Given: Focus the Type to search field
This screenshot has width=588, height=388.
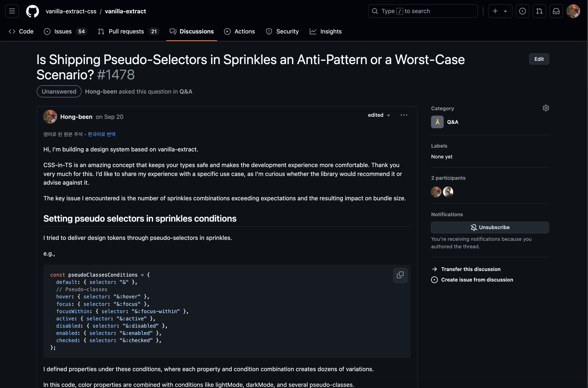Looking at the screenshot, I should coord(423,11).
